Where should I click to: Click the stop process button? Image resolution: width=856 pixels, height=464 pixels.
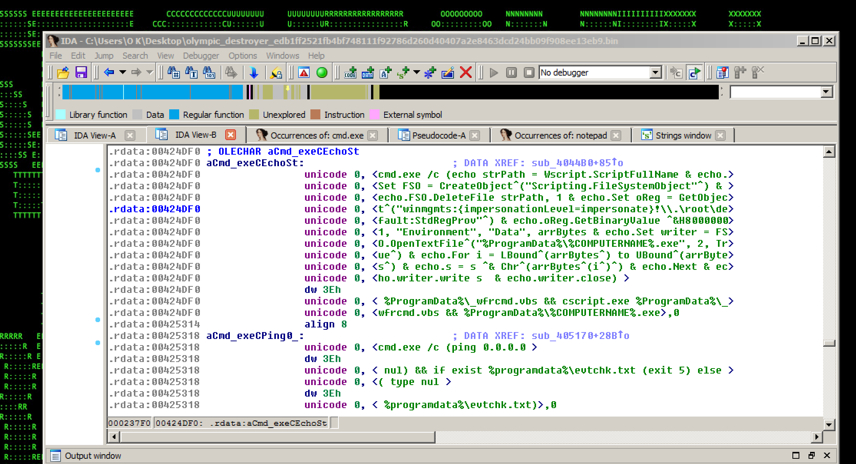[x=529, y=73]
